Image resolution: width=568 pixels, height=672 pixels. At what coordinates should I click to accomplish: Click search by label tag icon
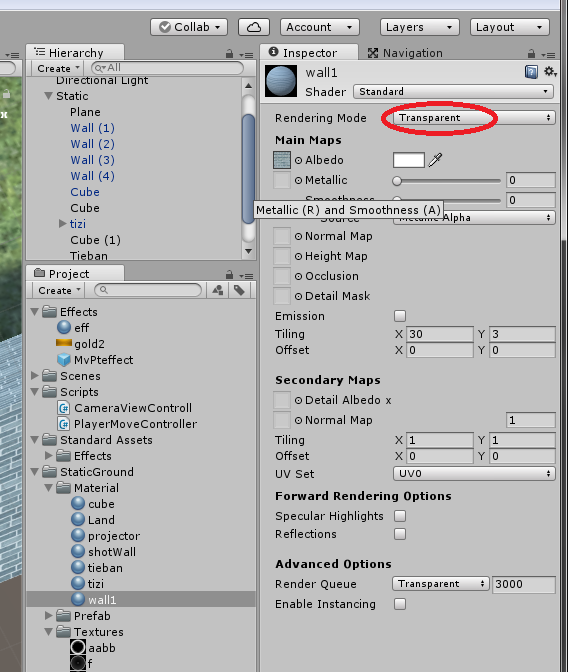[239, 290]
